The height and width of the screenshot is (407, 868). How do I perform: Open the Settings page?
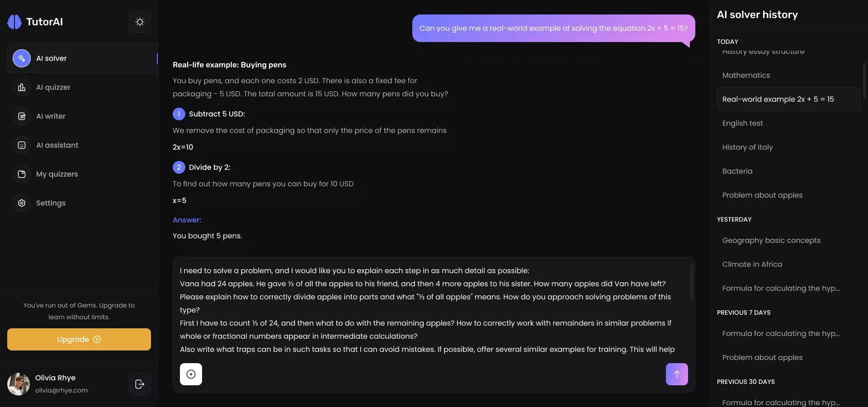(x=51, y=203)
